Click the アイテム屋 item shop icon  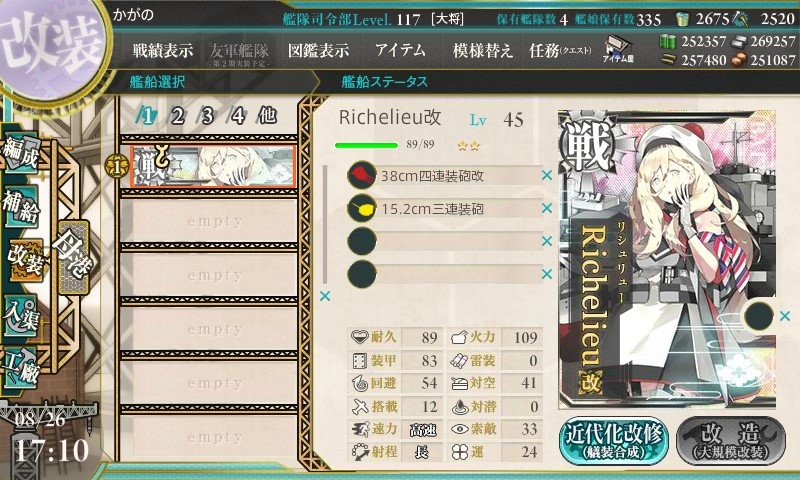pyautogui.click(x=618, y=49)
